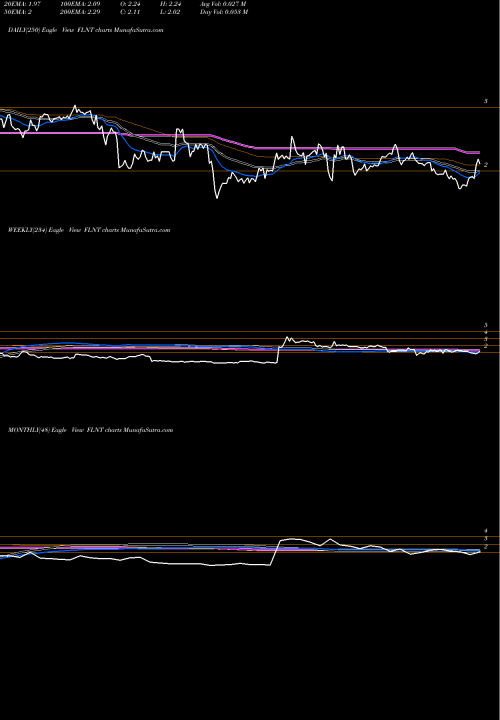500x720 pixels.
Task: Select the low price L: 2.02
Action: pyautogui.click(x=170, y=12)
